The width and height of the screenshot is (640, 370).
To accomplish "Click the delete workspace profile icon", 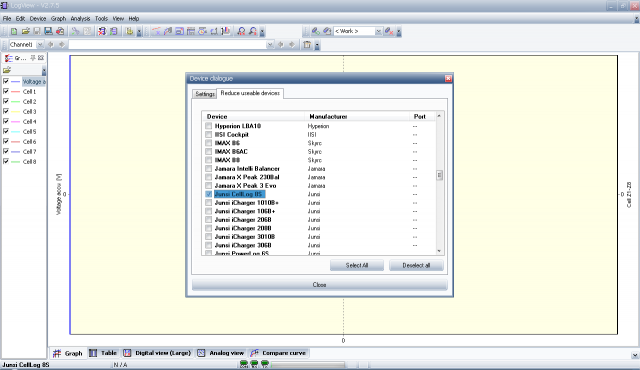I will click(389, 31).
